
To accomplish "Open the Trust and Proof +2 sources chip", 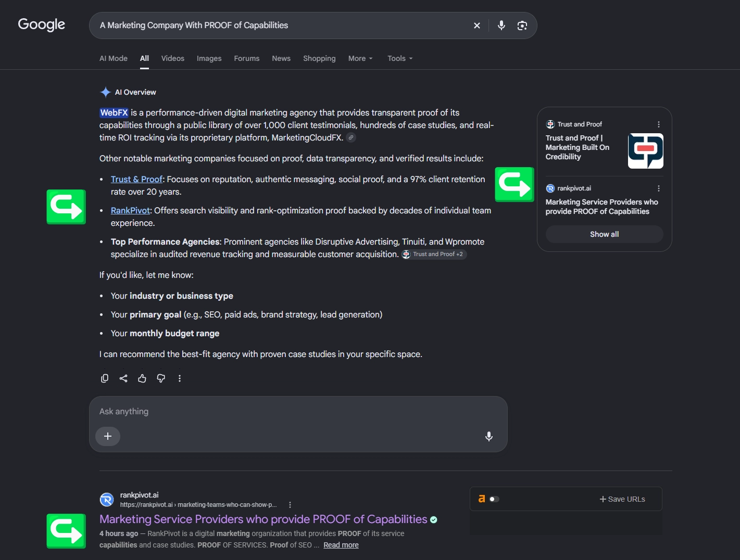I will pos(434,254).
